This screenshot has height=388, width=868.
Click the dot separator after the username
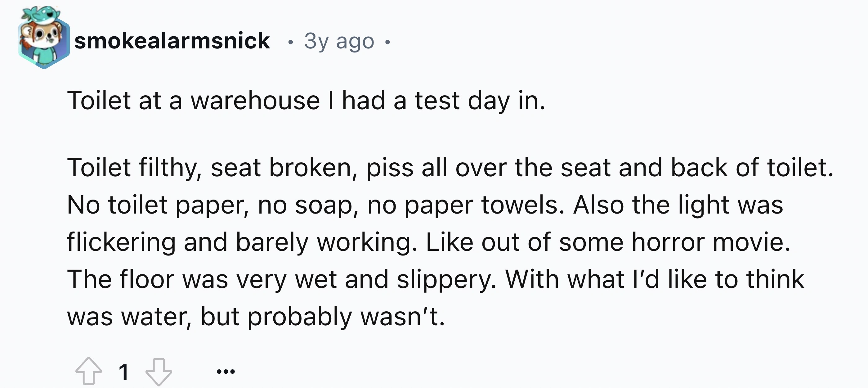[290, 41]
